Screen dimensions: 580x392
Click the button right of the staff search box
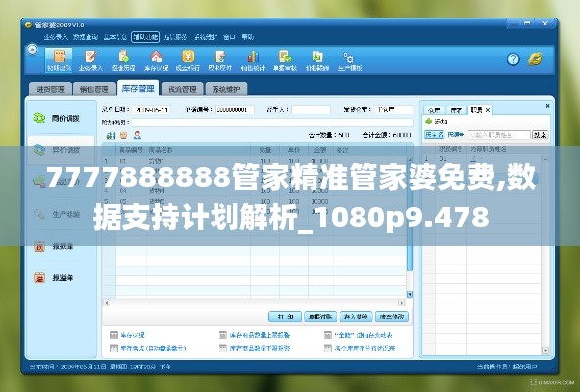540,135
